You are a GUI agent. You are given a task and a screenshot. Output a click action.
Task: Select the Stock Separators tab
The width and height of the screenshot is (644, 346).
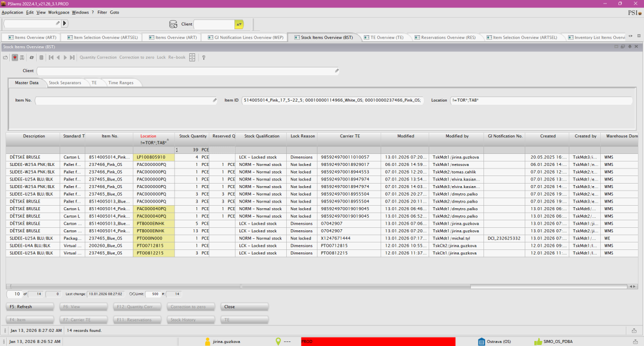(x=64, y=82)
